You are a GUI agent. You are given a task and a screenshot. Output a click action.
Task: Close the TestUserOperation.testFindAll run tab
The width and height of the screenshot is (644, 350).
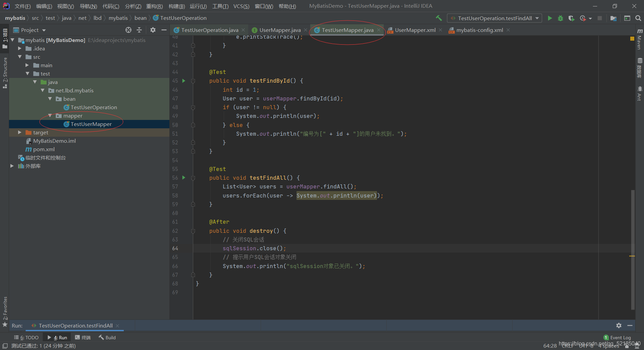[x=117, y=325]
